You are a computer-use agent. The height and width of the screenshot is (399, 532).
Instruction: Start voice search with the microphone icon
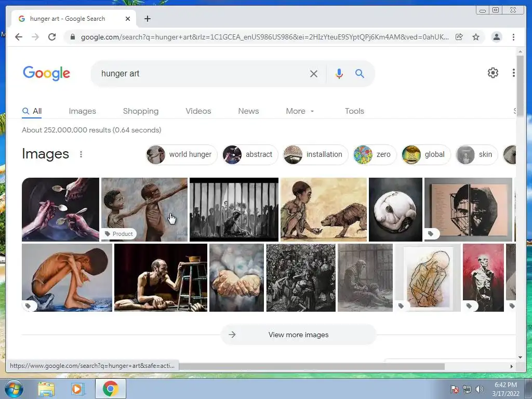[x=339, y=74]
